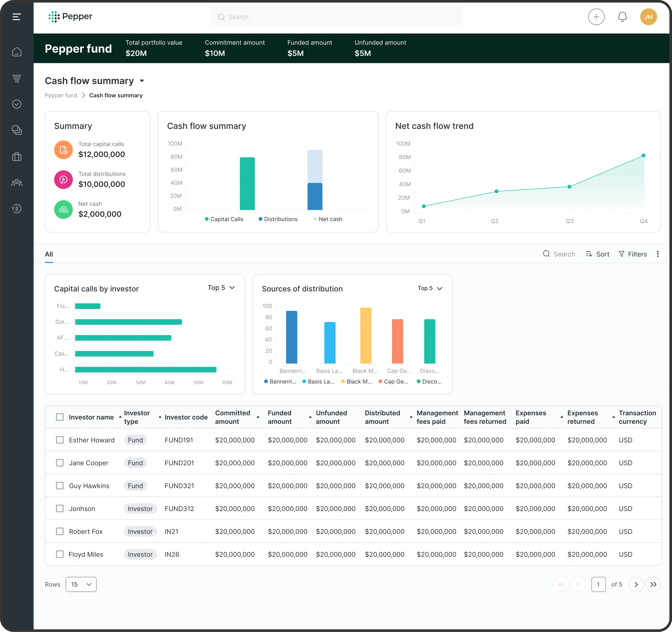The width and height of the screenshot is (672, 632).
Task: Click investor code FUND312
Action: 179,508
